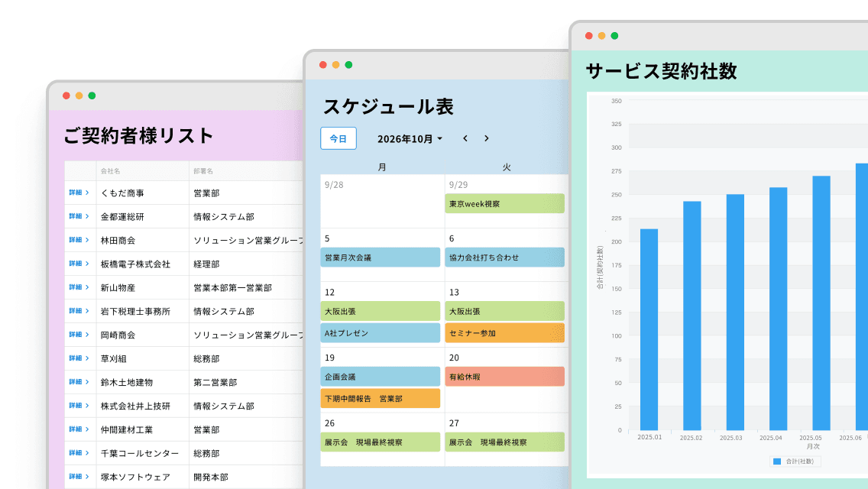Open the 2026年10月 month dropdown

pyautogui.click(x=410, y=139)
